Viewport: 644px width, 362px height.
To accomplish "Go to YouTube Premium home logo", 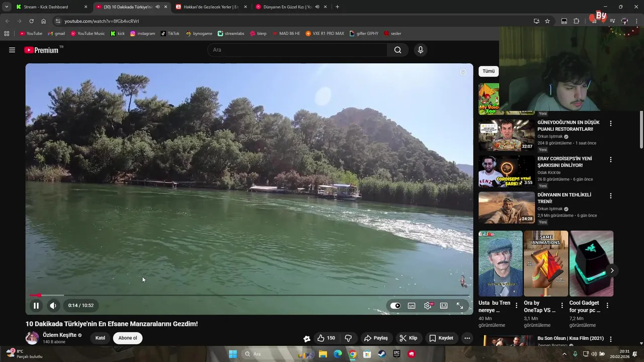I will (41, 50).
